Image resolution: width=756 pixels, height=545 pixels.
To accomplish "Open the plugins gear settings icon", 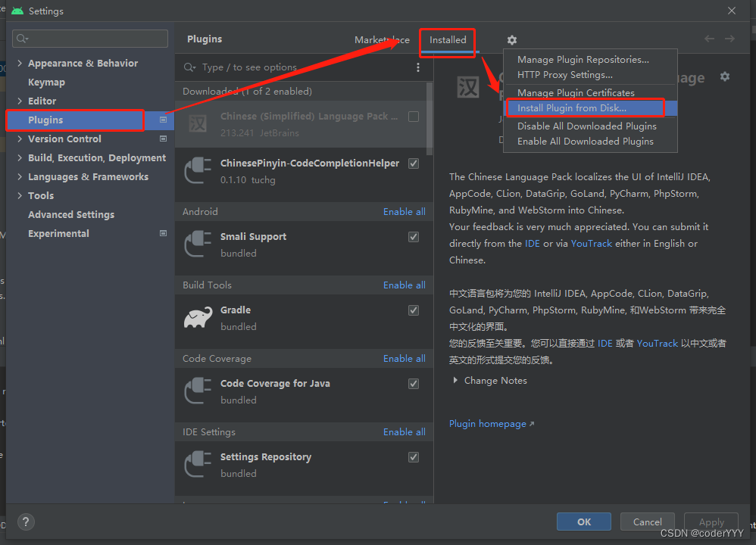I will [511, 40].
